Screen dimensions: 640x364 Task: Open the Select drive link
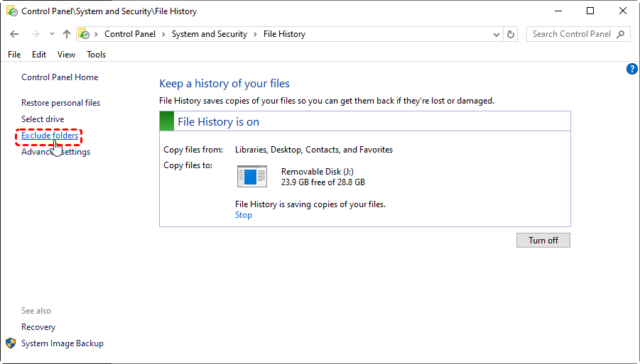click(43, 119)
